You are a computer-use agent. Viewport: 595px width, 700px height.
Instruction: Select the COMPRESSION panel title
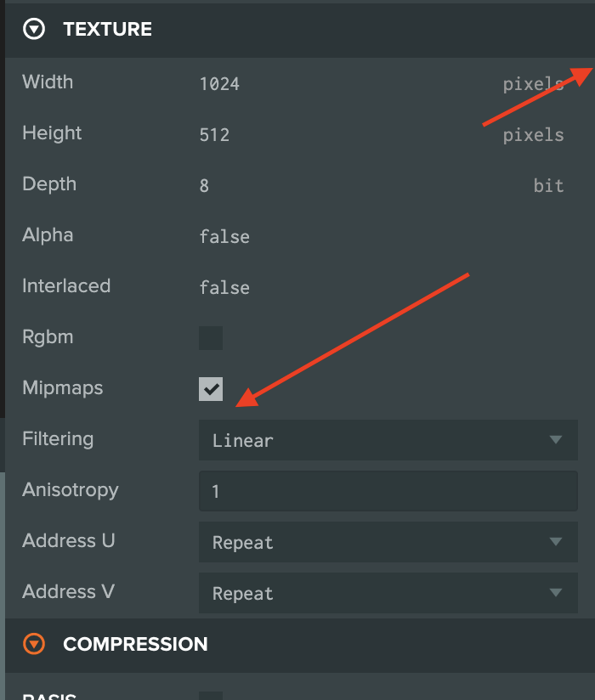click(x=135, y=644)
